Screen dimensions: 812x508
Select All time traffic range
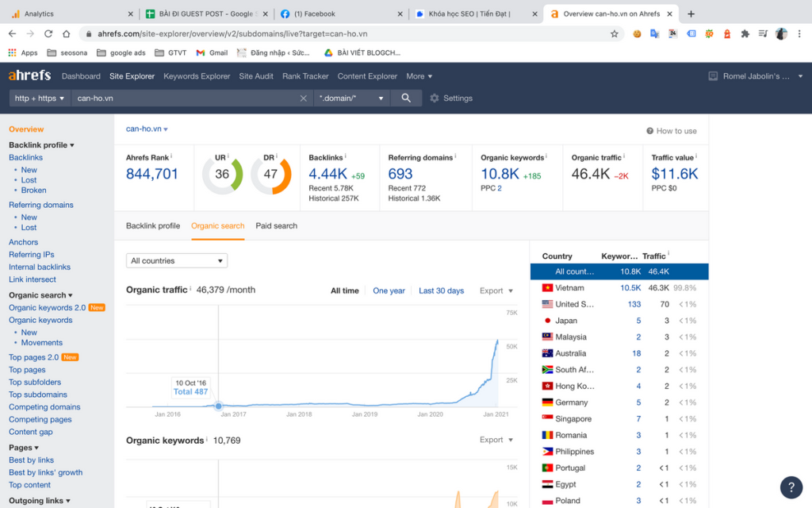(x=345, y=291)
